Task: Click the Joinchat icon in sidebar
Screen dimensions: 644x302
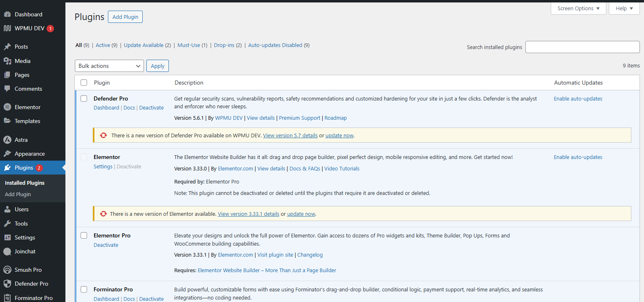Action: pos(7,251)
